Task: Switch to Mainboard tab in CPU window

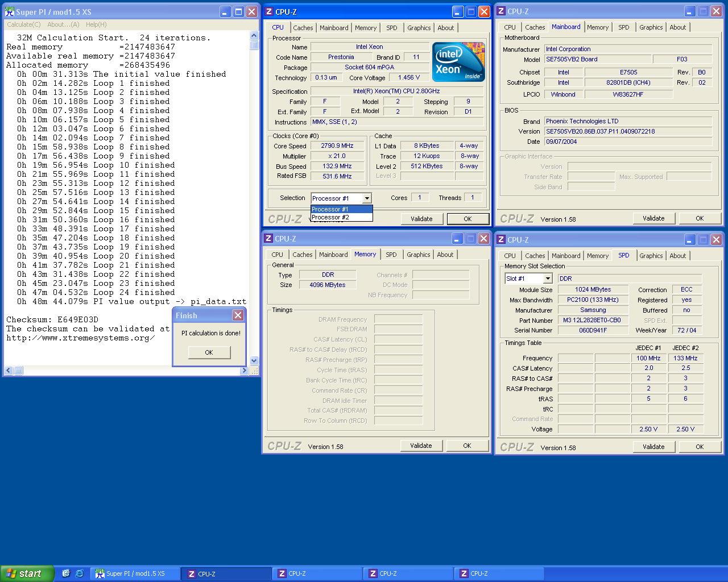Action: tap(334, 28)
